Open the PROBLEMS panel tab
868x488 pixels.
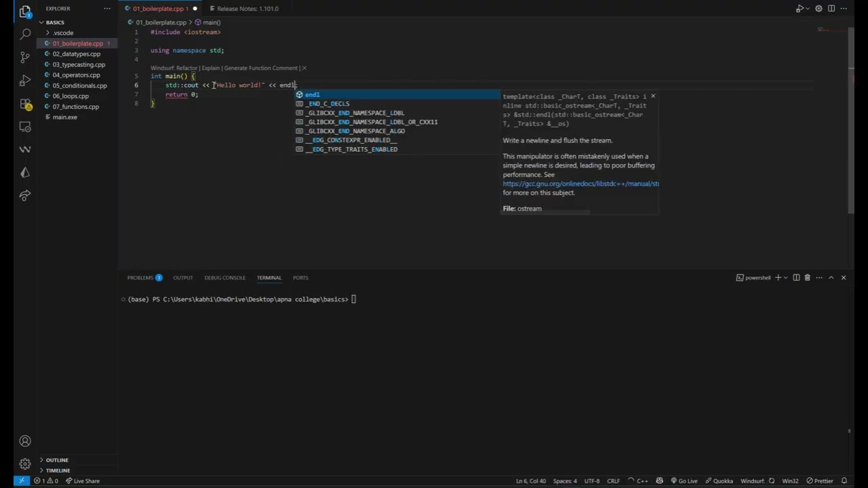click(144, 277)
